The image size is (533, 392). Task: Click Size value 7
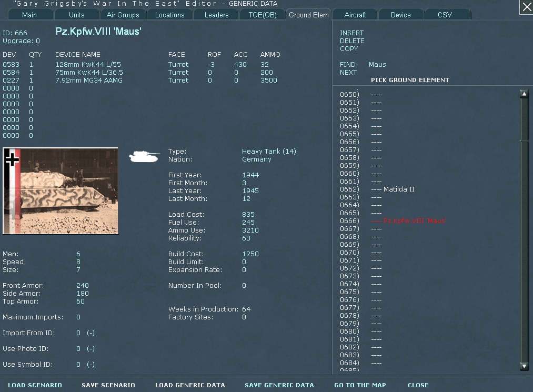(78, 269)
